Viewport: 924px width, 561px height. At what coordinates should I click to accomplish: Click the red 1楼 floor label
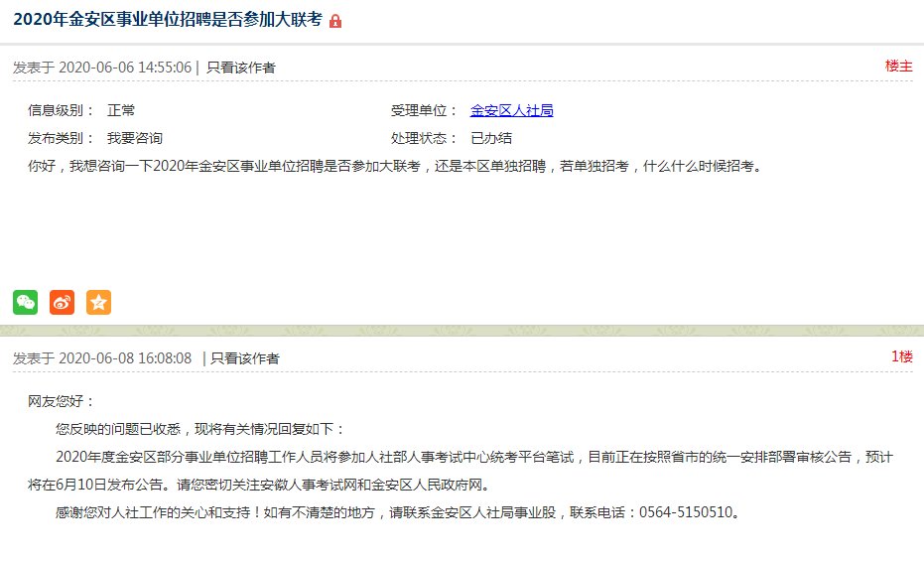(901, 356)
